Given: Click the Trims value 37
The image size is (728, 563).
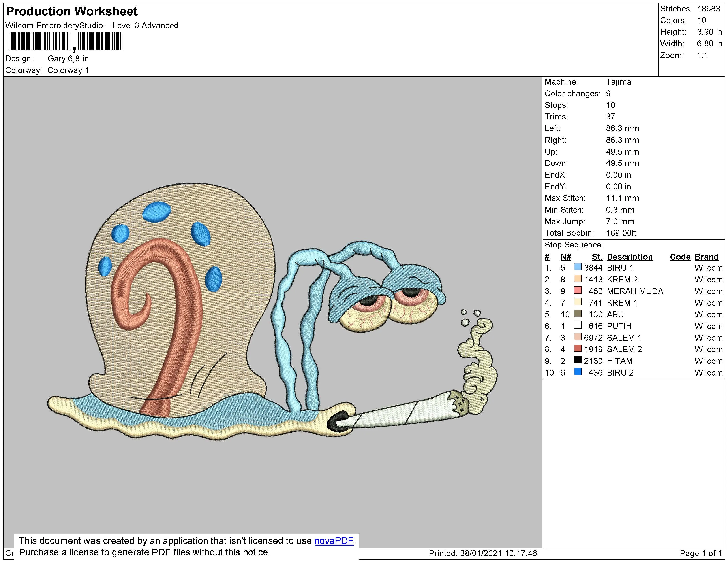Looking at the screenshot, I should click(610, 117).
